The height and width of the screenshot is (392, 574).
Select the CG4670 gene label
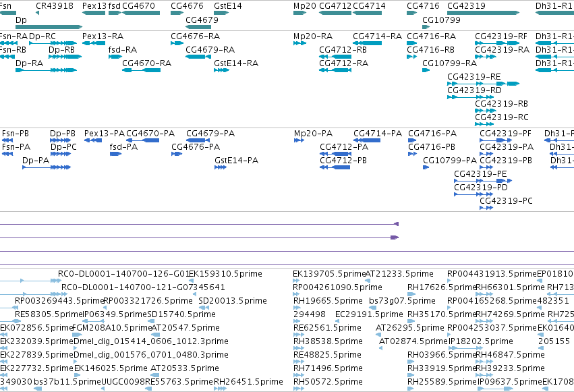tap(138, 6)
